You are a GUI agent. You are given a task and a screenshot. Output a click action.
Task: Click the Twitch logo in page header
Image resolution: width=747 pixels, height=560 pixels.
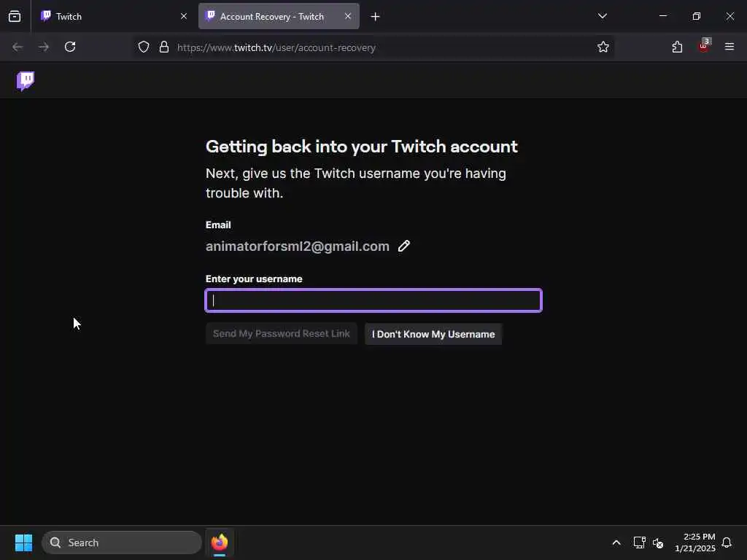[x=26, y=81]
